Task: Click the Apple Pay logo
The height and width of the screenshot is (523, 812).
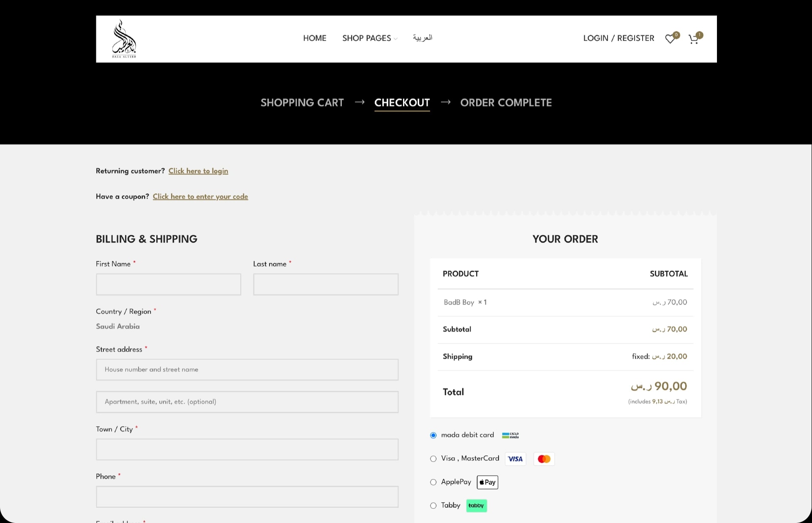Action: pyautogui.click(x=488, y=482)
